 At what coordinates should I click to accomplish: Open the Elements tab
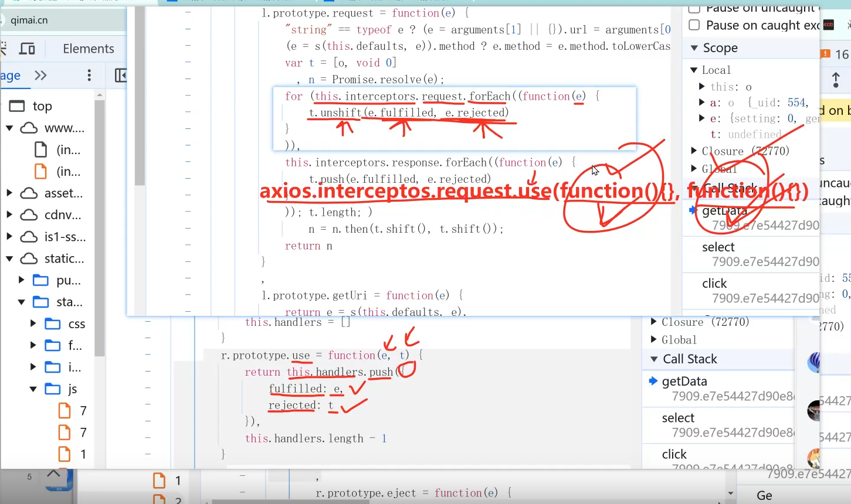click(x=89, y=49)
